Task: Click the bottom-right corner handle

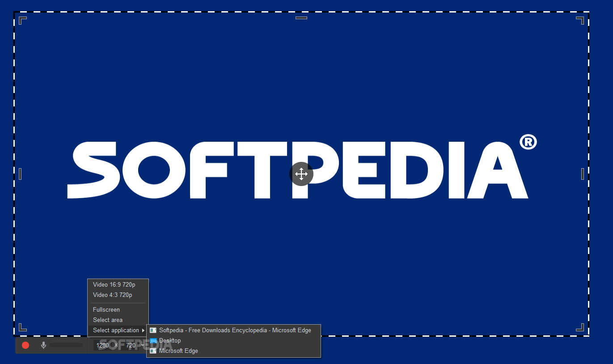Action: (x=580, y=327)
